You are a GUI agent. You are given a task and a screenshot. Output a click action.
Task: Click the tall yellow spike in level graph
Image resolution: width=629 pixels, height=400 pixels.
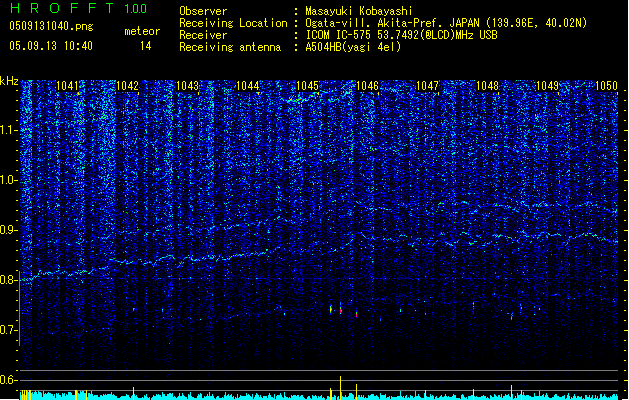click(x=341, y=385)
